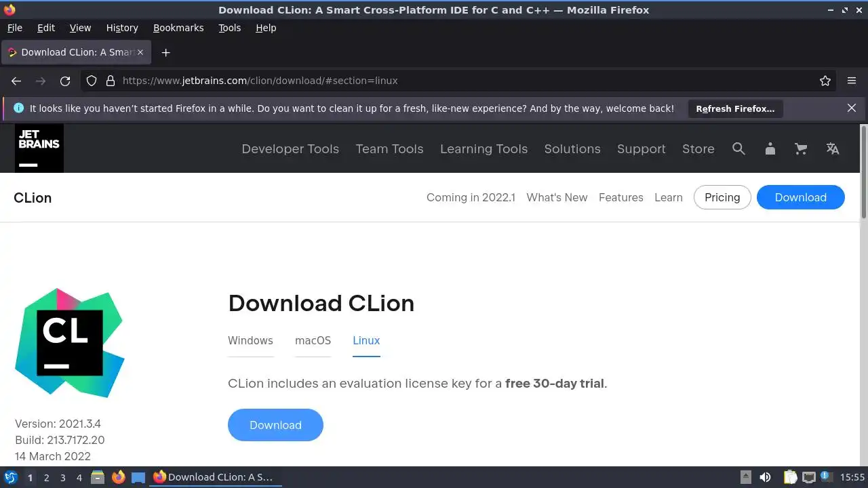The image size is (868, 488).
Task: Open the JetBrains account icon
Action: click(x=770, y=148)
